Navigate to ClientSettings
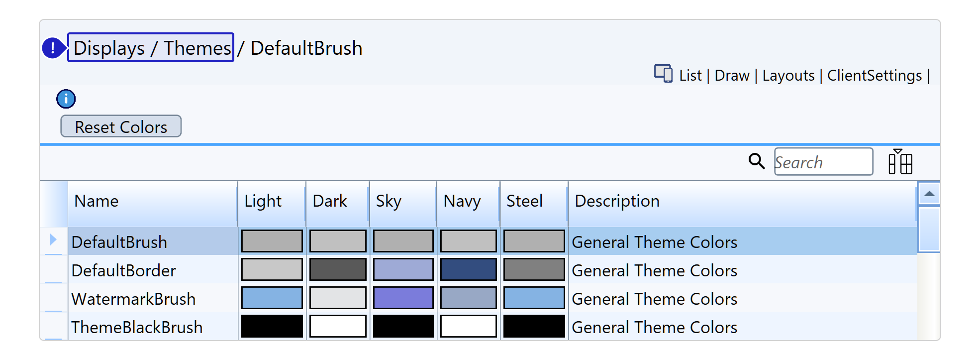 tap(874, 76)
